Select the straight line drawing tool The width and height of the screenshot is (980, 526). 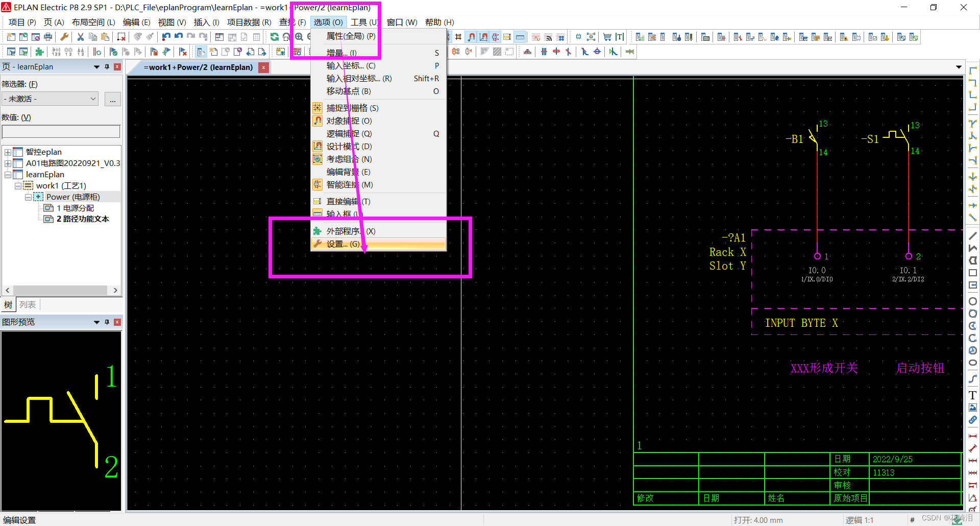pyautogui.click(x=973, y=236)
